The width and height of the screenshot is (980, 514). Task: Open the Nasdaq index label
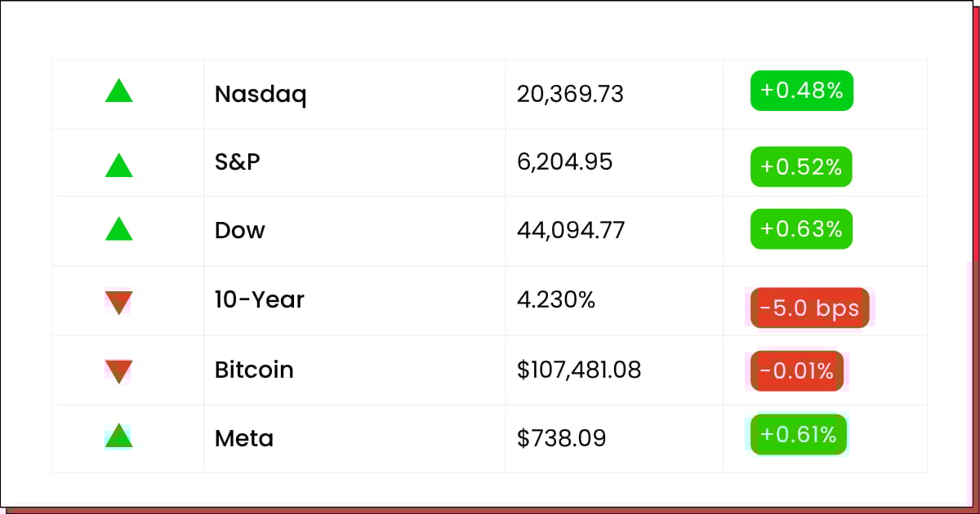click(261, 95)
